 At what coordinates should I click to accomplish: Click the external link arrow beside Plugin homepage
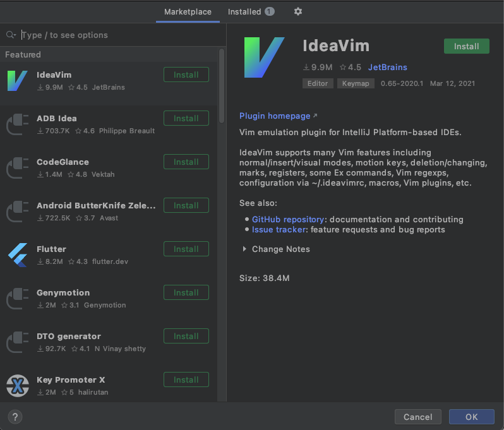(x=315, y=116)
